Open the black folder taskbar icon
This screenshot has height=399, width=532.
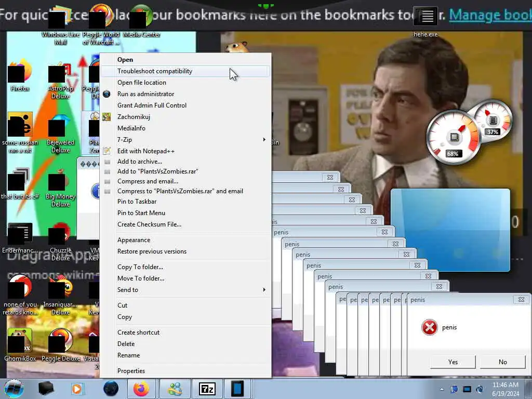(x=46, y=389)
